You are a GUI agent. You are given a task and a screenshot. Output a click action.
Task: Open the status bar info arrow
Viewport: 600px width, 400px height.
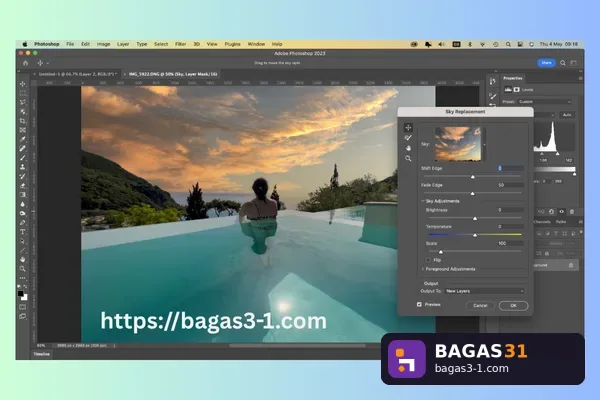point(114,346)
